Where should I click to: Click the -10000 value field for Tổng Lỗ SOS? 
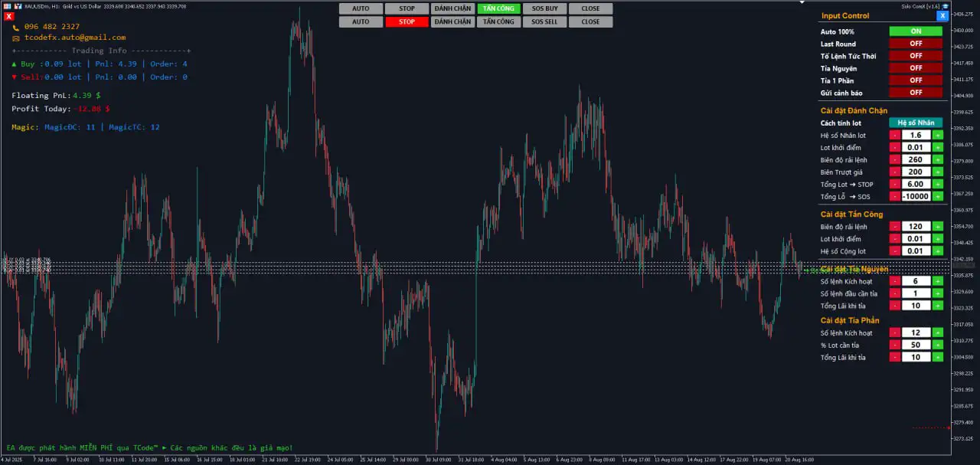coord(916,196)
